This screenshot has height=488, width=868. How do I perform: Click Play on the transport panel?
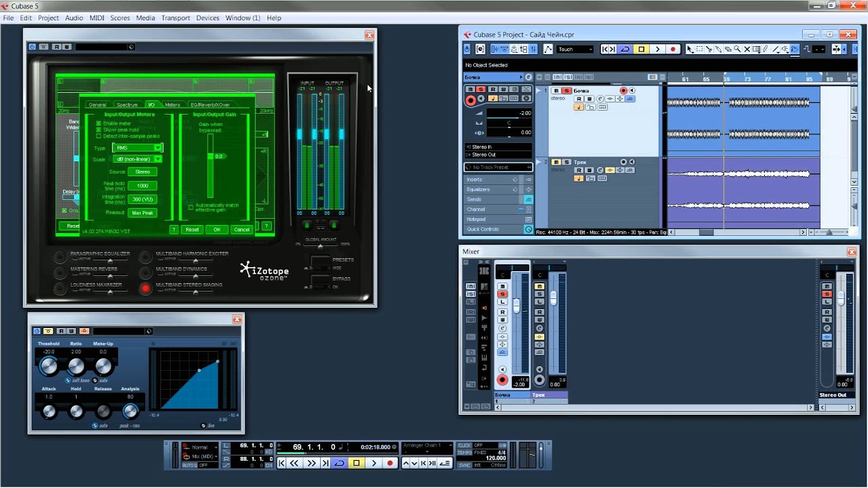tap(373, 463)
